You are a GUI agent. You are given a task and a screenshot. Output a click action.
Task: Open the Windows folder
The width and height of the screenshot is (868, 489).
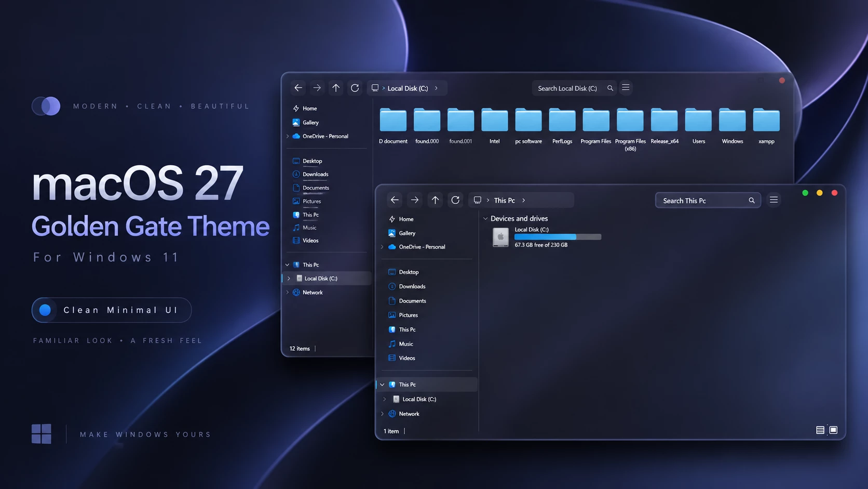click(x=733, y=126)
